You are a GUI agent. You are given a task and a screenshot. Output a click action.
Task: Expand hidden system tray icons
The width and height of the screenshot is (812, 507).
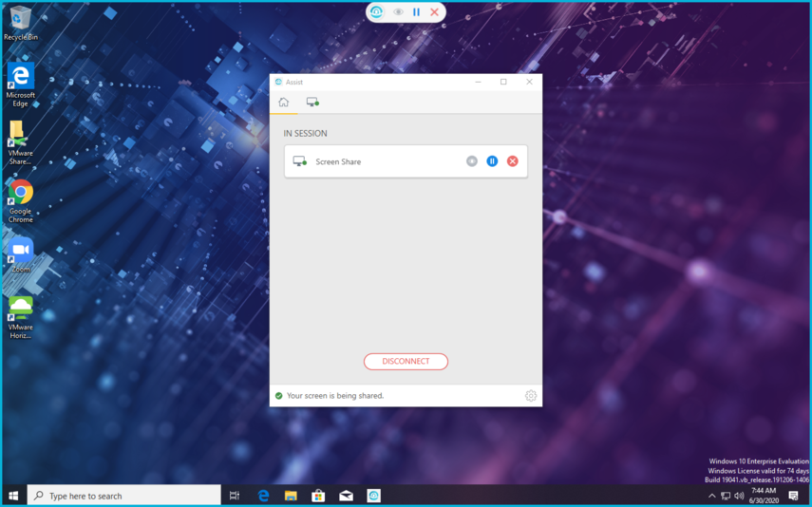[x=712, y=496]
